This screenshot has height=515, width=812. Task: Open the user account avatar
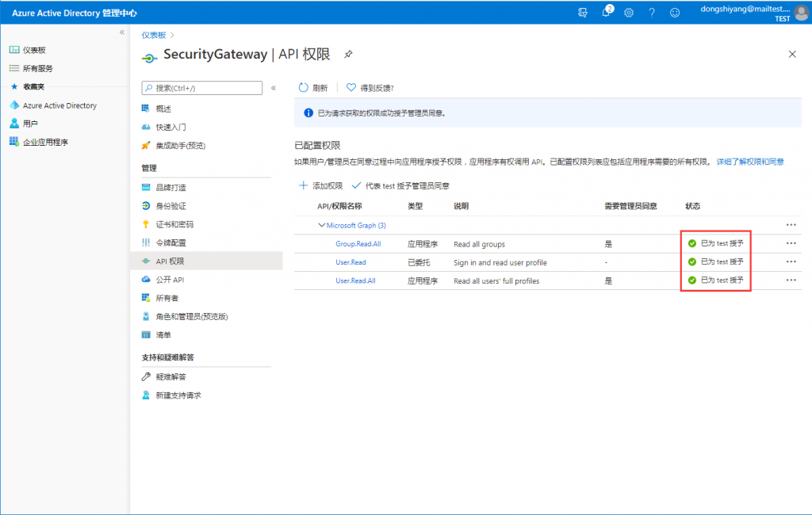[x=801, y=13]
